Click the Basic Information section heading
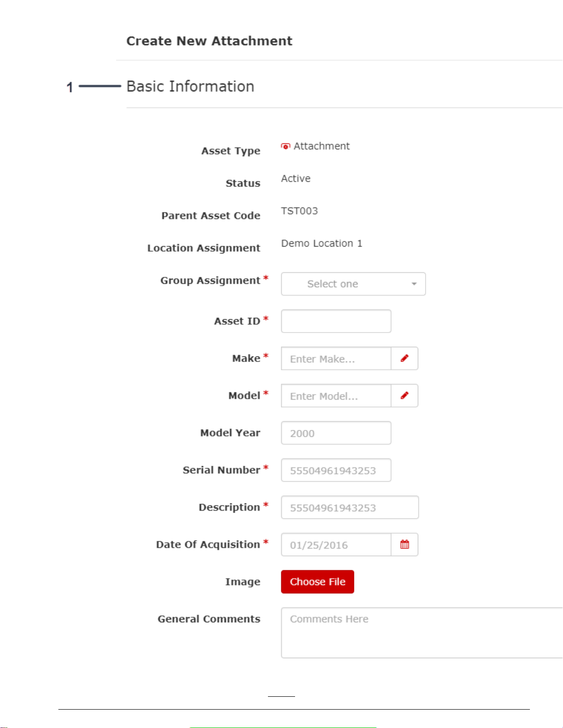This screenshot has height=728, width=563. point(190,86)
